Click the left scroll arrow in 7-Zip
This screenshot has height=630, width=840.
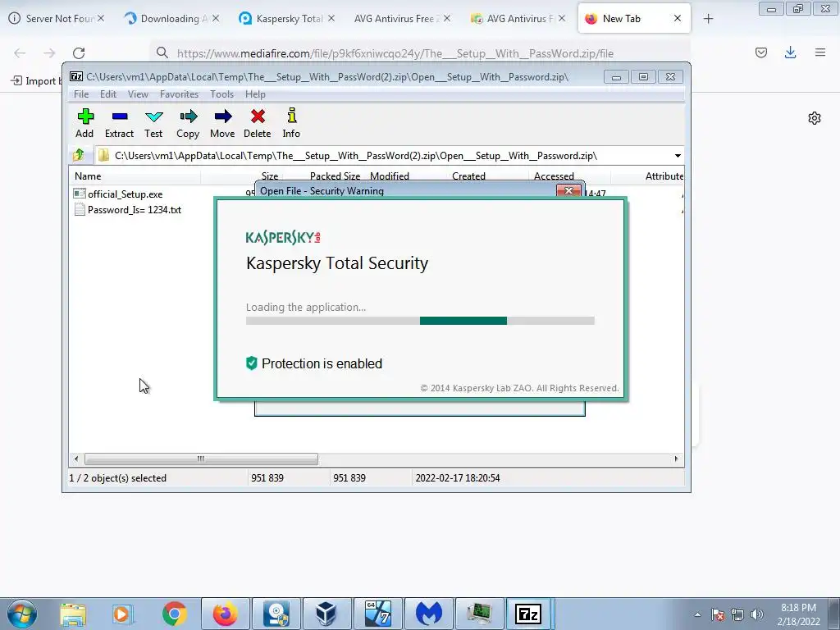coord(76,459)
